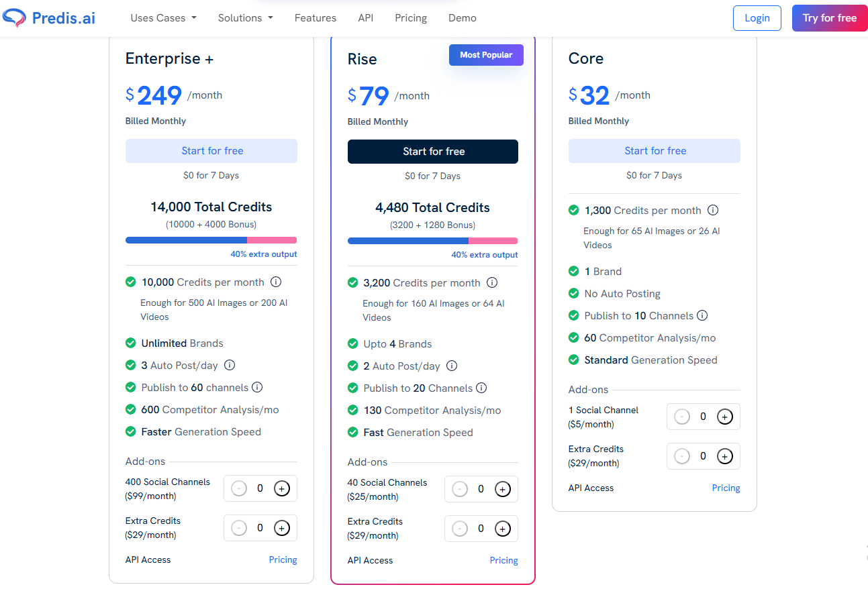Click plus on Core's Extra Credits add-on

tap(724, 455)
